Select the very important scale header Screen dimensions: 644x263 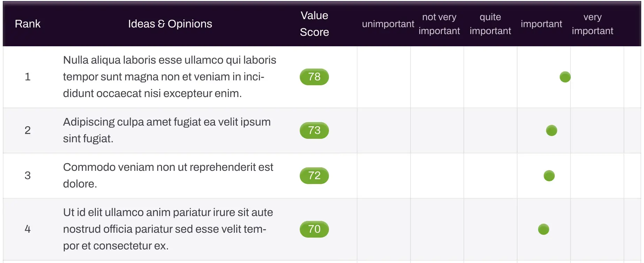point(592,24)
